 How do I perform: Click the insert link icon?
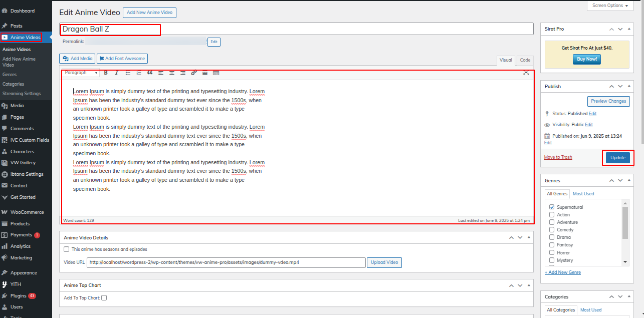194,73
